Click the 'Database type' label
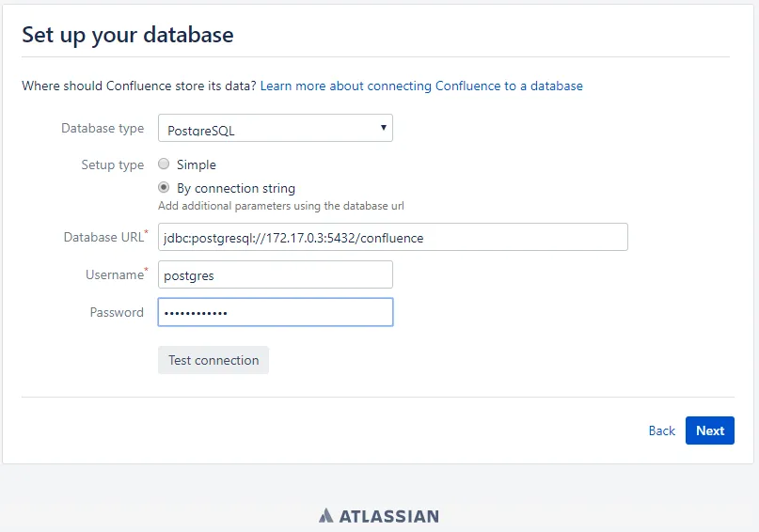The width and height of the screenshot is (759, 532). coord(103,128)
